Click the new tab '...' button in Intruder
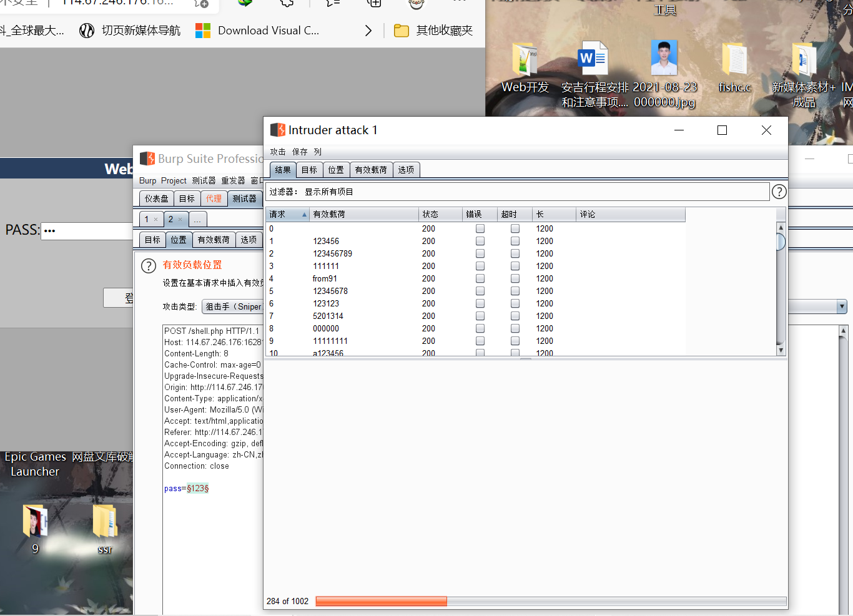The width and height of the screenshot is (853, 616). pyautogui.click(x=197, y=219)
